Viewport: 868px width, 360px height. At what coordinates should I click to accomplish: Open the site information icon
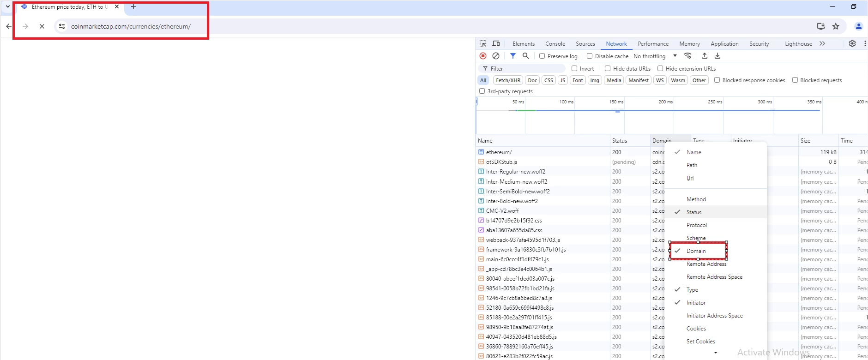tap(62, 26)
